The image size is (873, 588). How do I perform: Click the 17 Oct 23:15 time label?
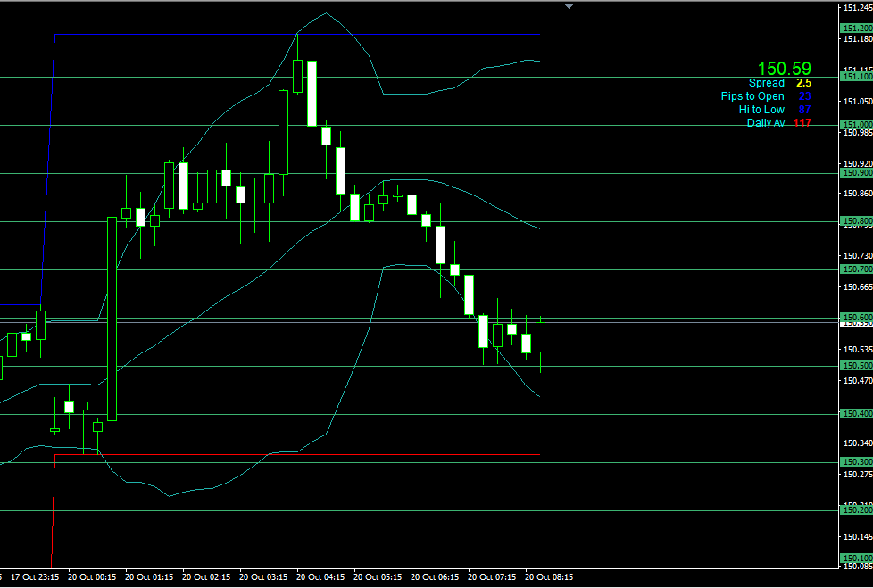[x=37, y=576]
